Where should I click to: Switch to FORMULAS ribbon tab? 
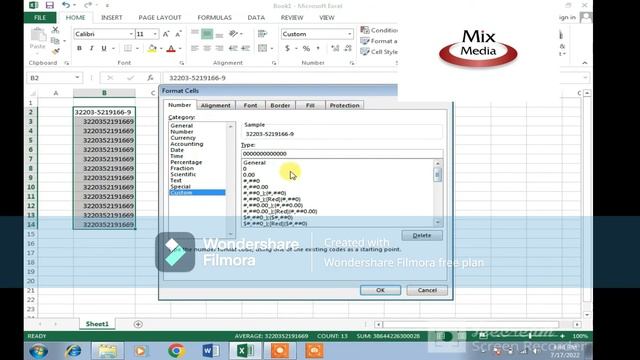tap(214, 18)
